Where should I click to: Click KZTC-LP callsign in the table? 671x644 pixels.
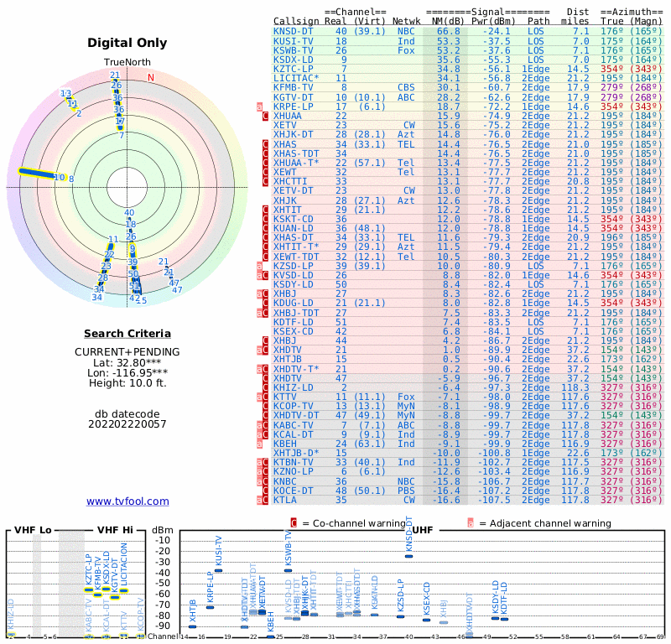pyautogui.click(x=293, y=70)
